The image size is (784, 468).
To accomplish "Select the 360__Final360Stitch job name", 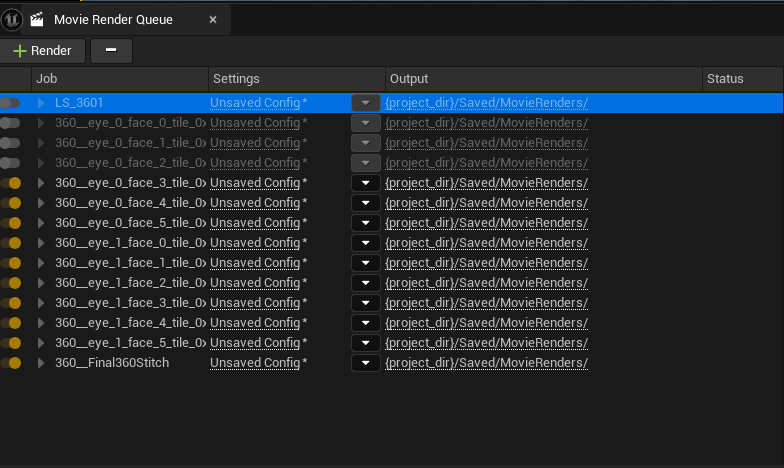I will coord(112,363).
